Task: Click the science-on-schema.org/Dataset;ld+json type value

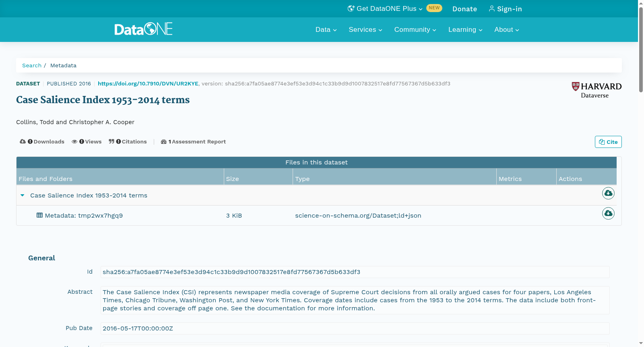Action: pos(358,216)
